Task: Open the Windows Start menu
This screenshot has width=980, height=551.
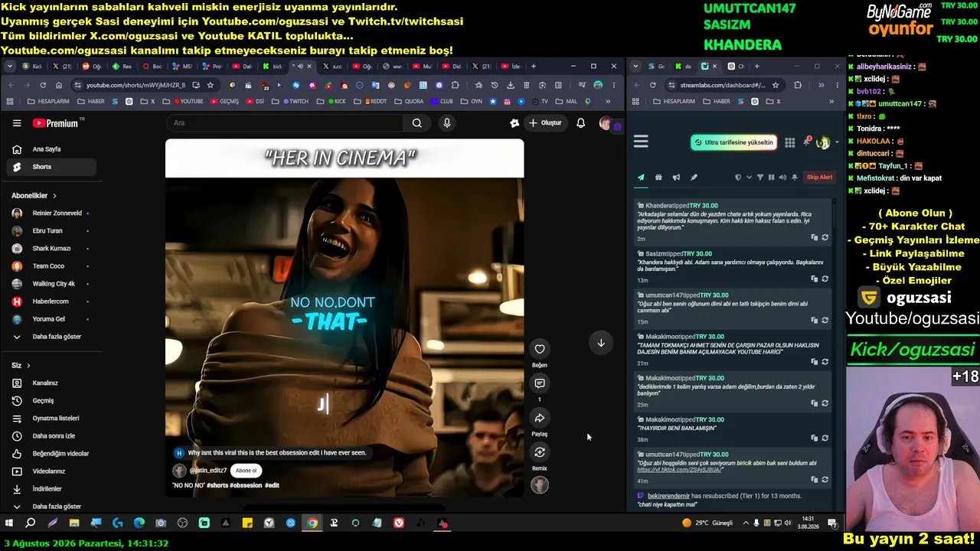Action: 9,523
